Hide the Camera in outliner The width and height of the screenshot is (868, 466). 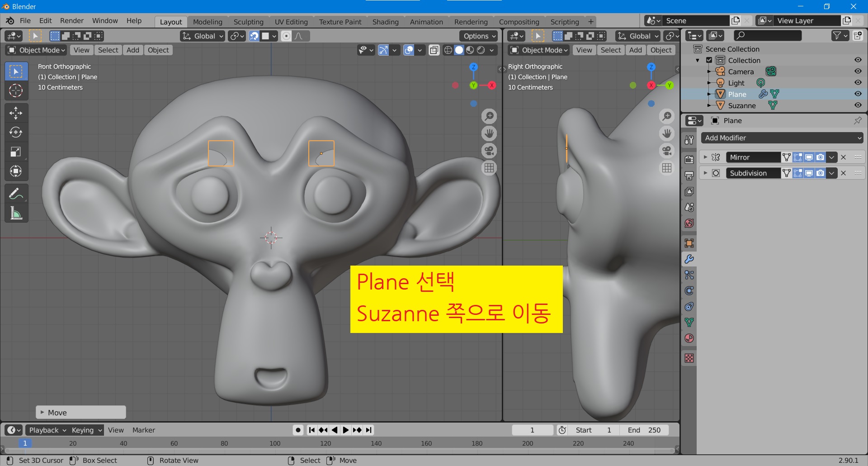click(x=858, y=71)
